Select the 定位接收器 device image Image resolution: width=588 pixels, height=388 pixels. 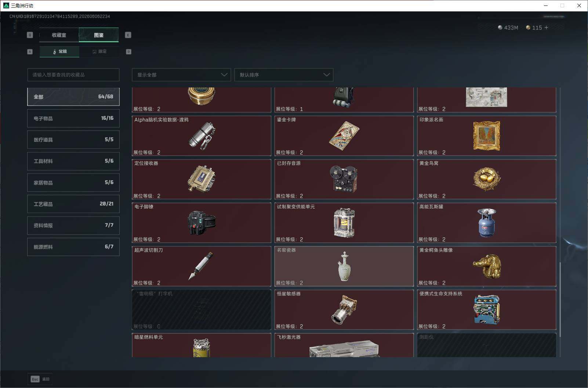click(202, 179)
